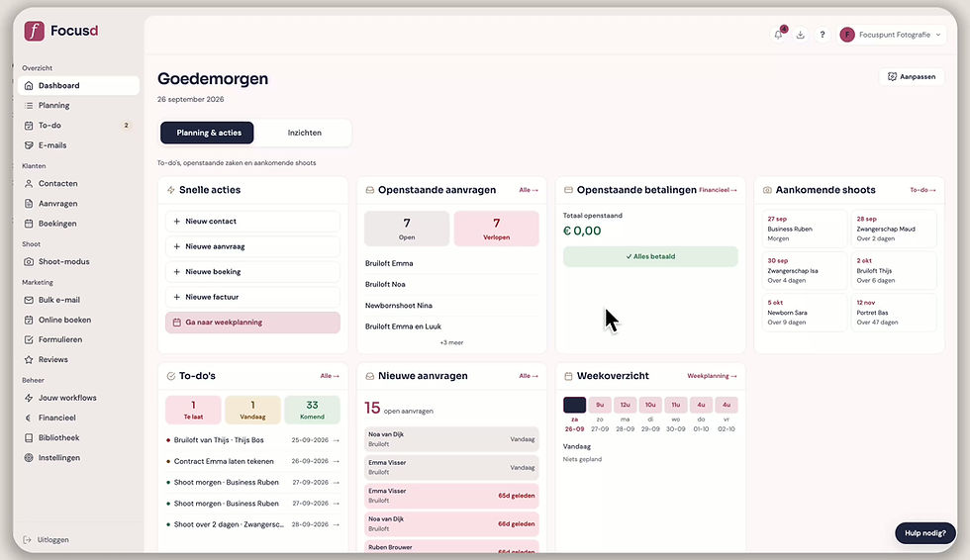Viewport: 970px width, 560px height.
Task: Select the 7 Verlopen requests tile
Action: 496,229
